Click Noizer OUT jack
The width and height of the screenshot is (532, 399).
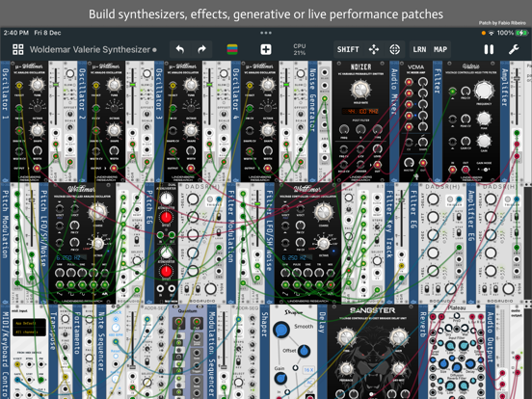(x=377, y=165)
